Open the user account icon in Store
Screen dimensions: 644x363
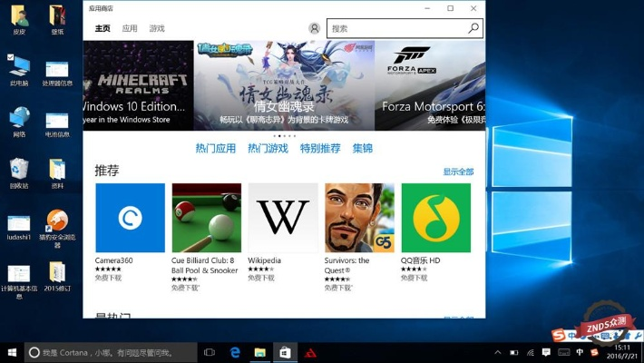tap(314, 28)
